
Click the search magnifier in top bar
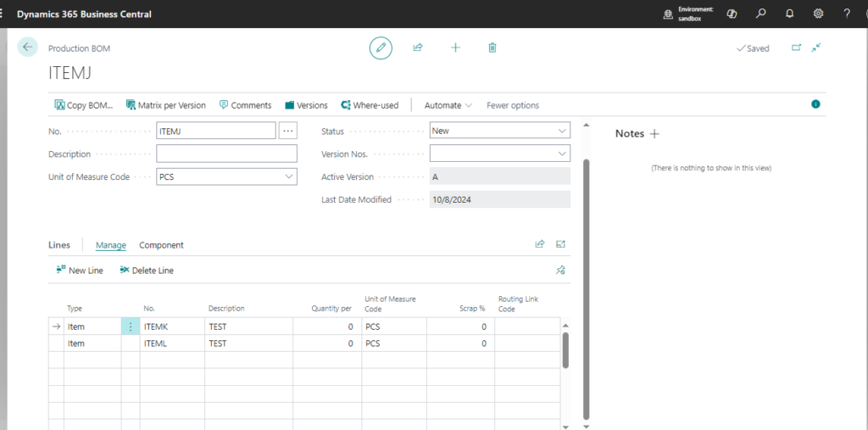(x=761, y=14)
